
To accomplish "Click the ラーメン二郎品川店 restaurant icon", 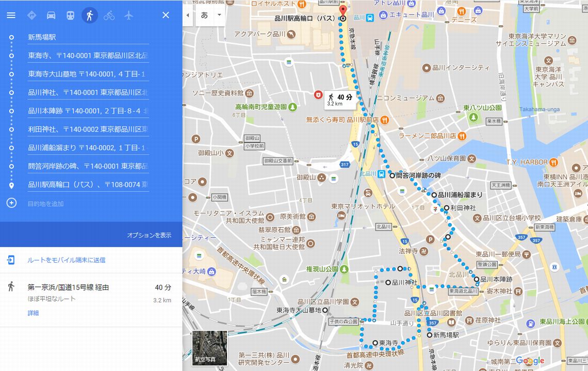I will click(x=462, y=136).
